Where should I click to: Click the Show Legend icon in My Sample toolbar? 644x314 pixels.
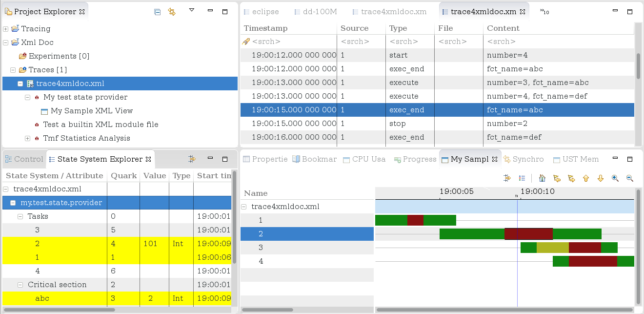(522, 178)
